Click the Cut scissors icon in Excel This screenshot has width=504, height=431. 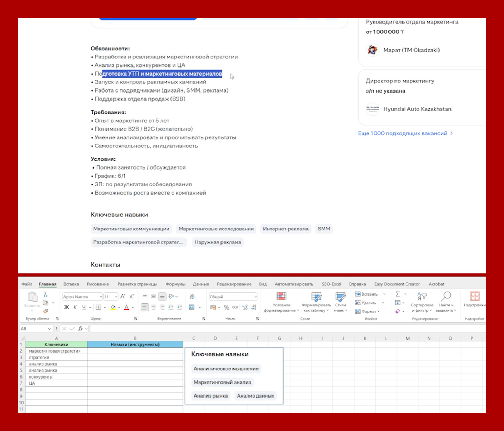45,294
